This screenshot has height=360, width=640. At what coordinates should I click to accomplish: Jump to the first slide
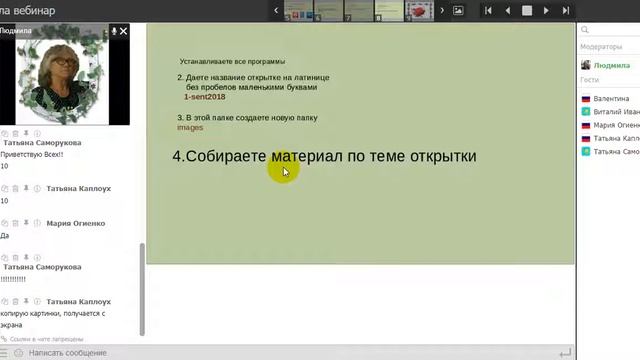[488, 11]
